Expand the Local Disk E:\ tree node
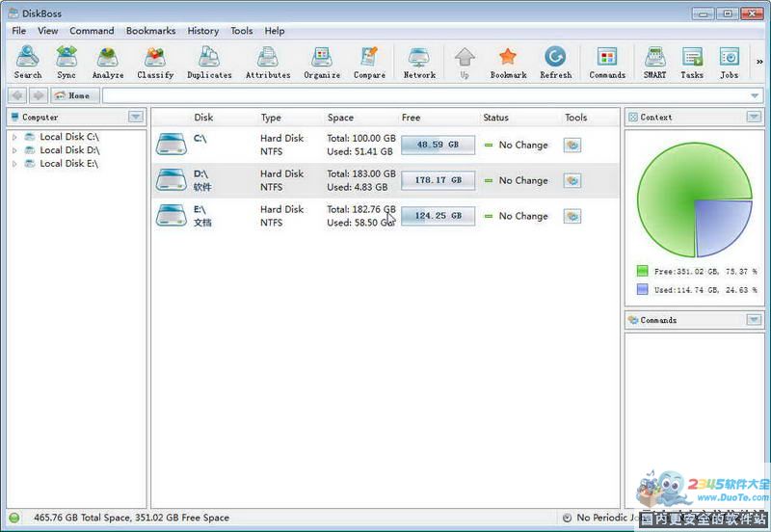The image size is (771, 532). (x=14, y=164)
